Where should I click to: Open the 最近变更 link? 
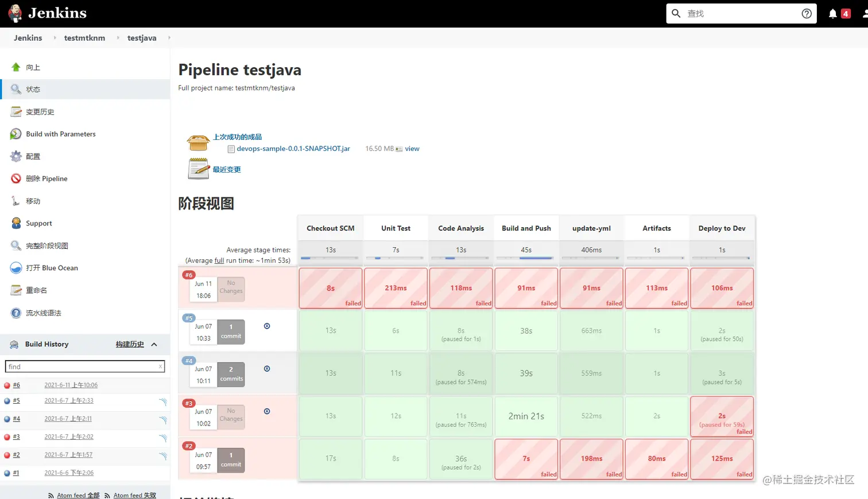click(227, 169)
